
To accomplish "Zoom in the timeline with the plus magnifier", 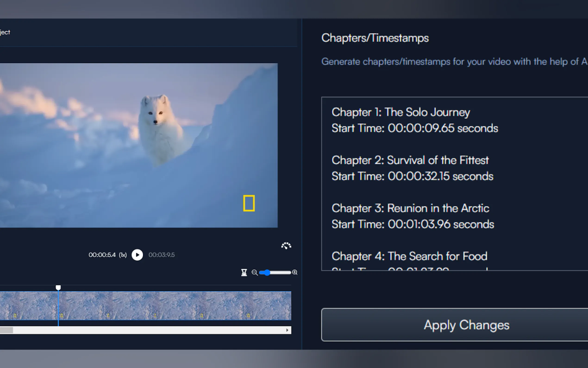I will 295,272.
